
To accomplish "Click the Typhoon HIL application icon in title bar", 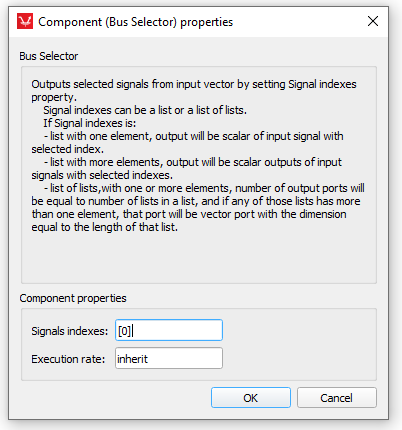I will point(25,22).
